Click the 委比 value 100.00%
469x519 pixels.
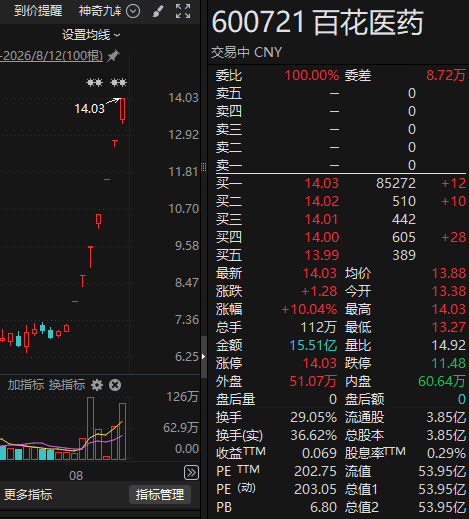click(312, 75)
